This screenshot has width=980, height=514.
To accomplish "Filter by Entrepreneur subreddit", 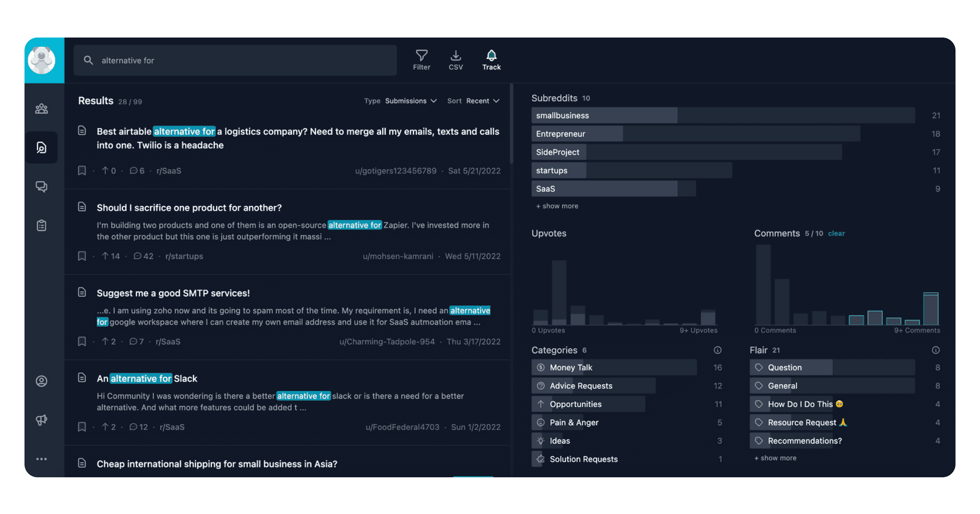I will [x=696, y=134].
